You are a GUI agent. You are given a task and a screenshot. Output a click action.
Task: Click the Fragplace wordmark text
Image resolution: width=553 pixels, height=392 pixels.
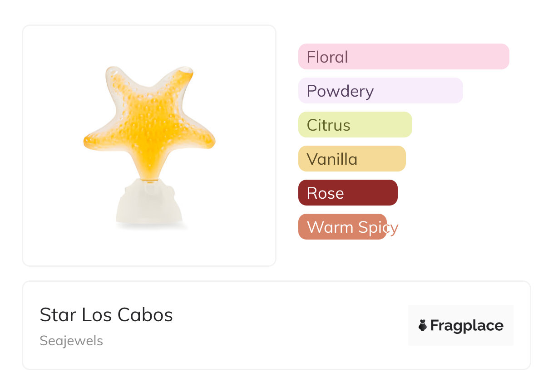(467, 326)
